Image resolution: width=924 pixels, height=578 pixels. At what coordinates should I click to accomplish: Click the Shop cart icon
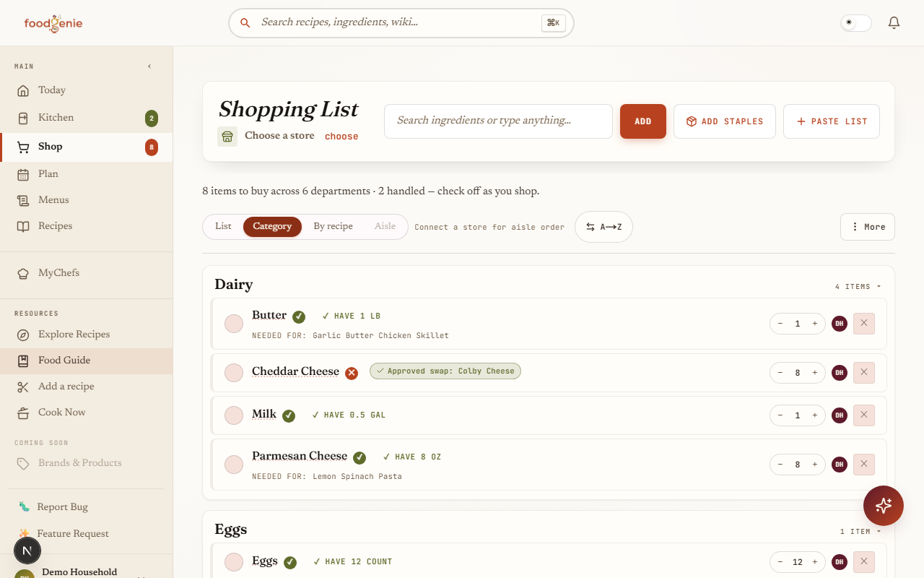pyautogui.click(x=23, y=147)
